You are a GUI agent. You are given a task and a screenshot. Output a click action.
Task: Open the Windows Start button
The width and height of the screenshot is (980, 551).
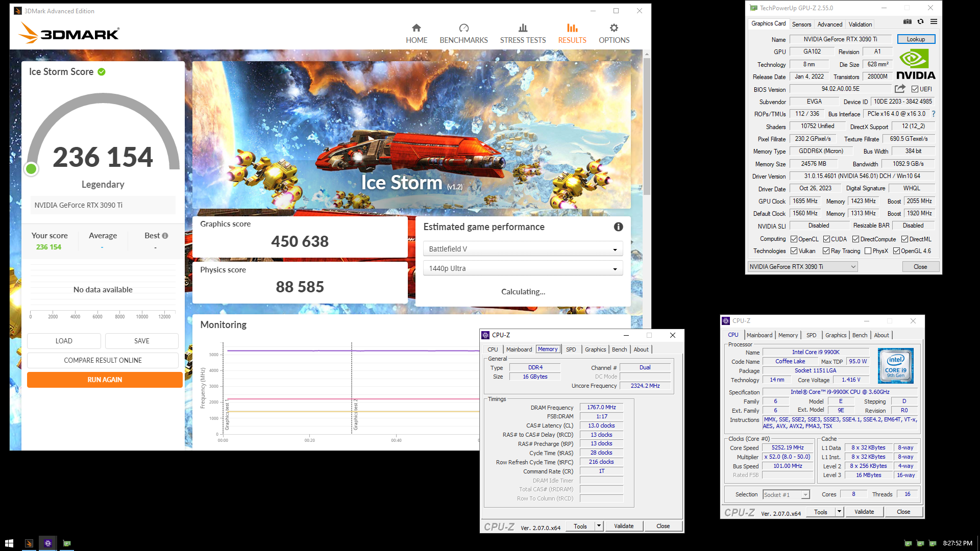9,543
